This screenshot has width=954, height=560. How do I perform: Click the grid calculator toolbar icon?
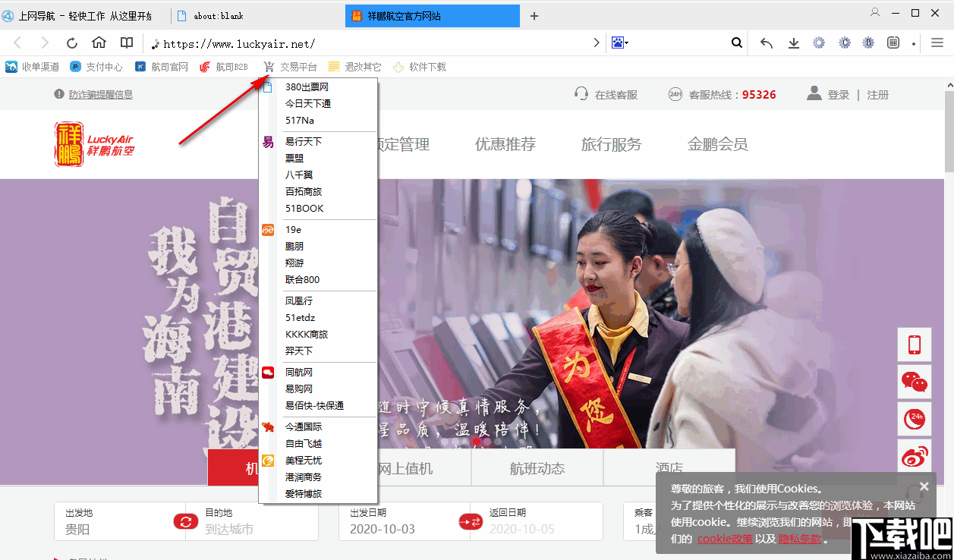pyautogui.click(x=893, y=43)
